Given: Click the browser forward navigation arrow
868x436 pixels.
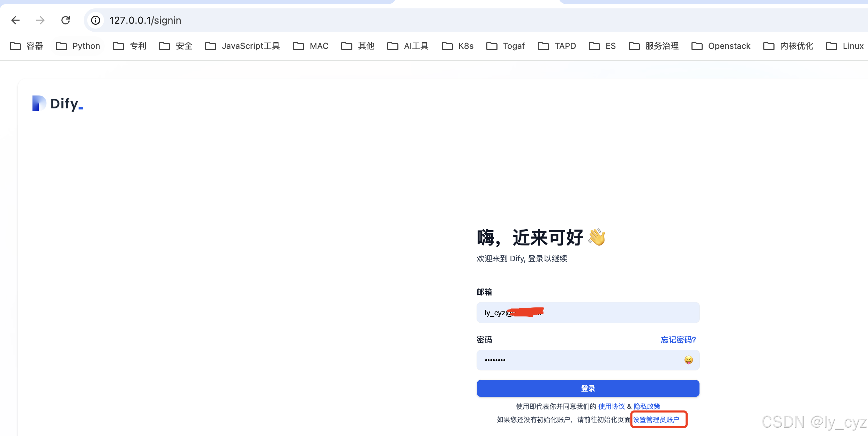Looking at the screenshot, I should click(40, 20).
